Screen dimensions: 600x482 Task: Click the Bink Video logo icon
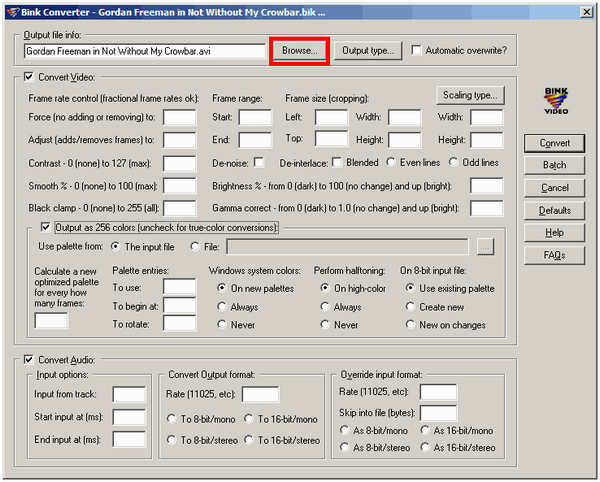556,101
